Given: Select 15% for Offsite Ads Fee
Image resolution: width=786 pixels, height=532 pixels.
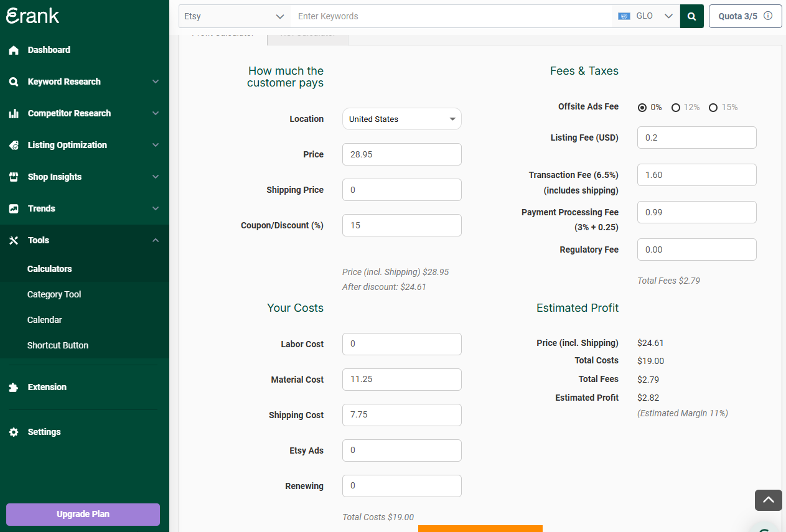Looking at the screenshot, I should [713, 107].
